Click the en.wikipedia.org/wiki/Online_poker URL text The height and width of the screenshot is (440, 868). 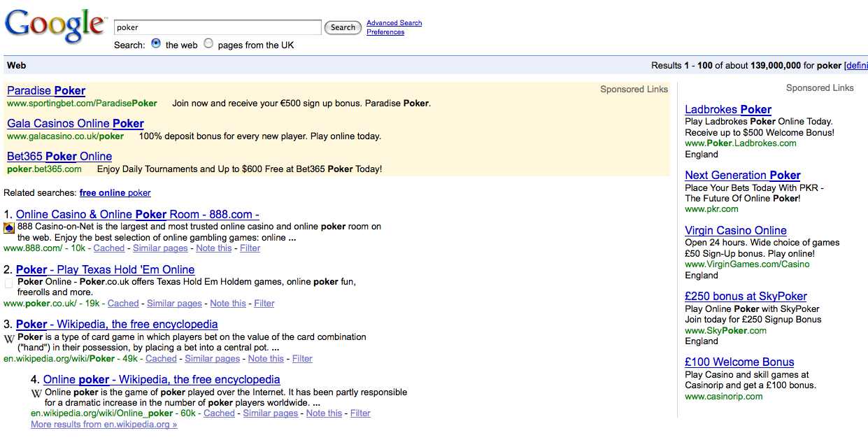tap(103, 413)
